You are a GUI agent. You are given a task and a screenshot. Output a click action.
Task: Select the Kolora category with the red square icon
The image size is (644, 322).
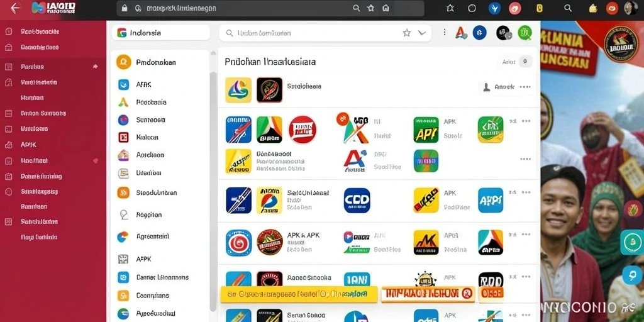147,137
